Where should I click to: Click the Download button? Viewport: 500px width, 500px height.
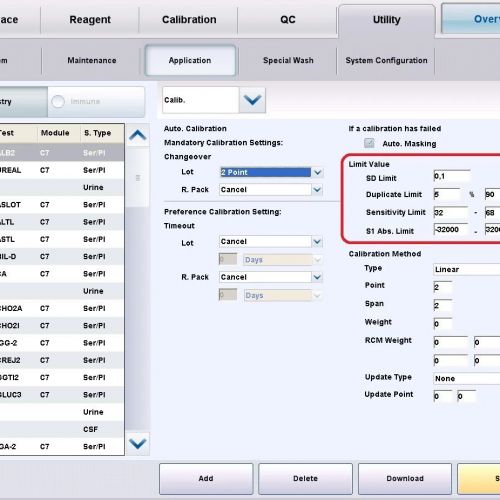405,478
